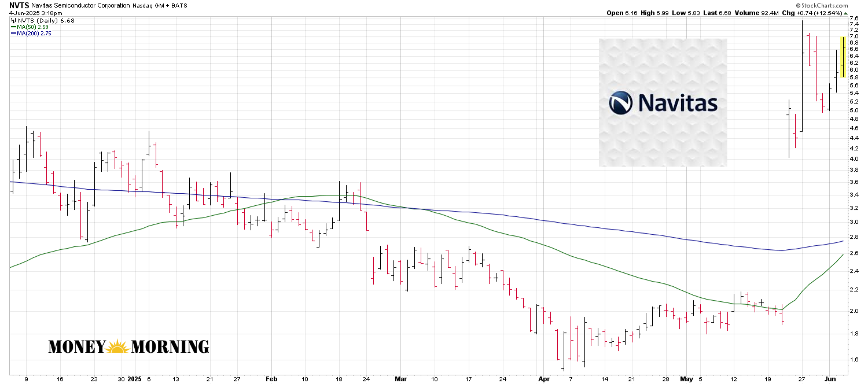Click the bold NVTS ticker symbol heading
Screen dimensions: 868x384
19,5
